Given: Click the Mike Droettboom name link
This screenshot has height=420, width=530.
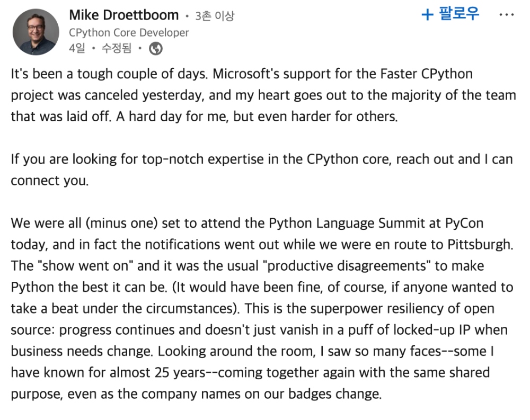Looking at the screenshot, I should (122, 15).
